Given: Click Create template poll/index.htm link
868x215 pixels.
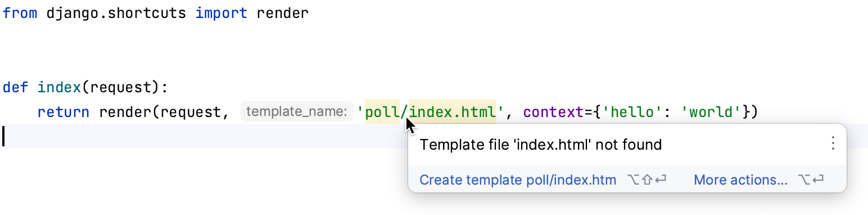Looking at the screenshot, I should [x=518, y=180].
